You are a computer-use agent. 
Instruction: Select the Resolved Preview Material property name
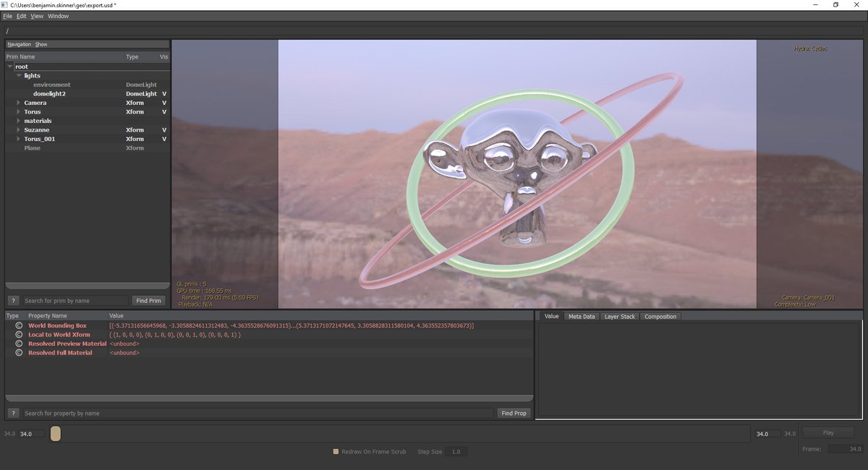(67, 343)
